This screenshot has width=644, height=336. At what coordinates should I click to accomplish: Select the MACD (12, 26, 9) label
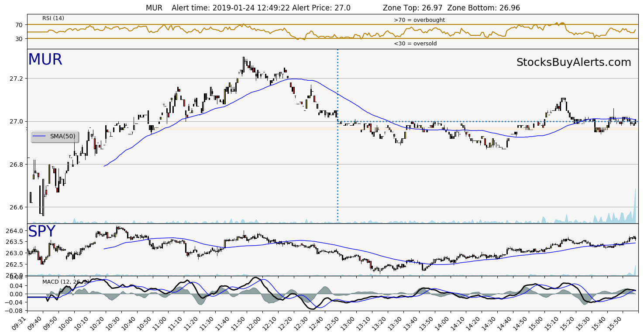(65, 282)
